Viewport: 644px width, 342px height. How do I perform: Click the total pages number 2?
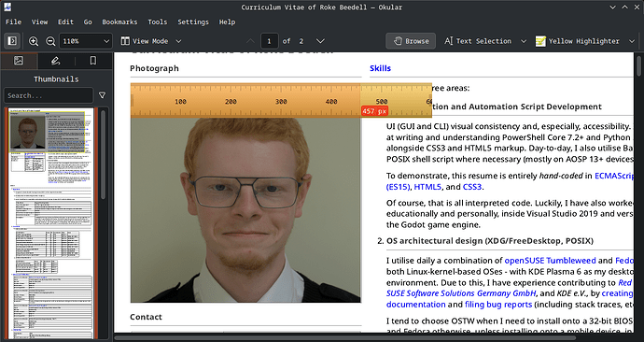point(301,41)
